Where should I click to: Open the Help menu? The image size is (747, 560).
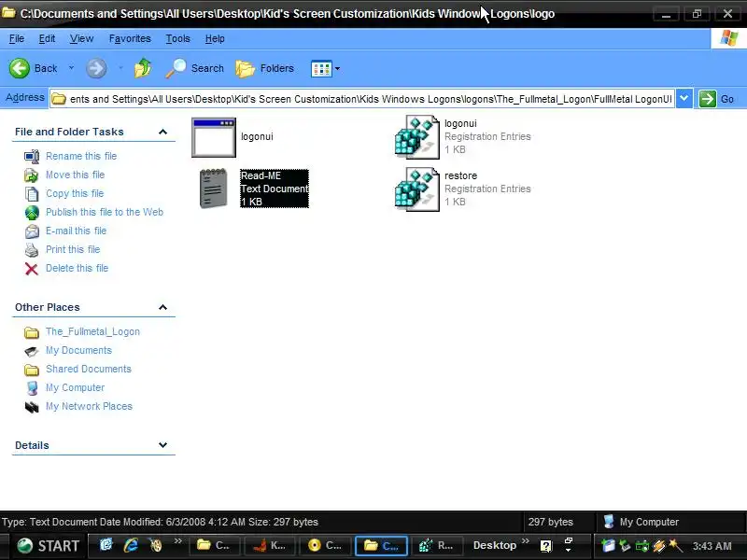(x=215, y=38)
